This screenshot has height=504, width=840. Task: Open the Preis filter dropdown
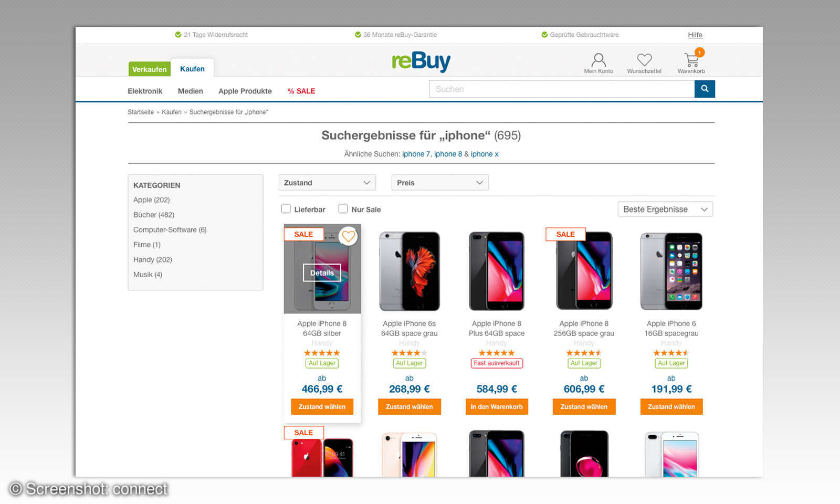tap(440, 183)
